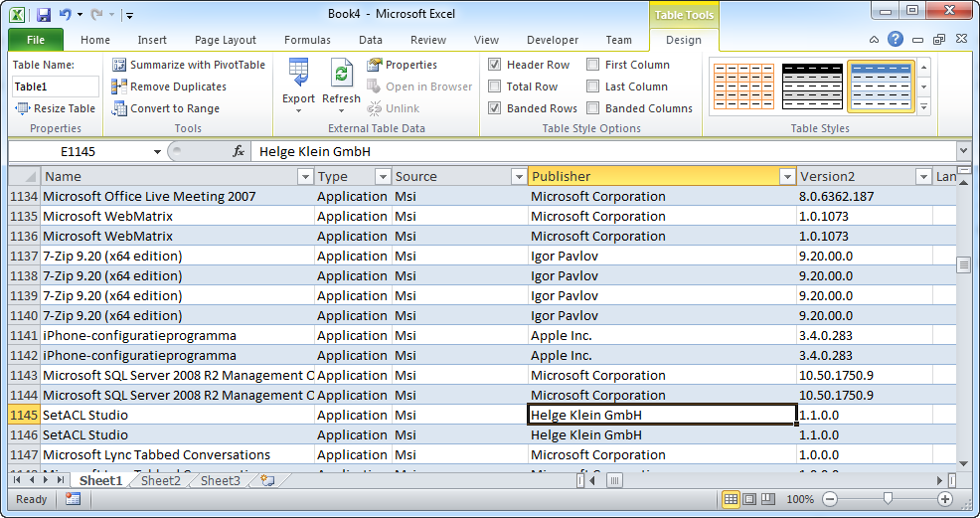Switch to the Home ribbon tab

click(95, 40)
